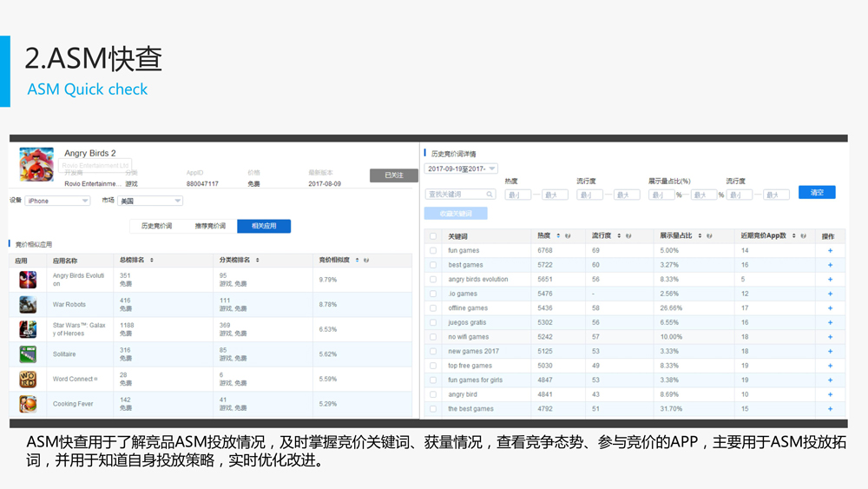The height and width of the screenshot is (489, 868).
Task: Expand the 美国 market dropdown
Action: [150, 201]
